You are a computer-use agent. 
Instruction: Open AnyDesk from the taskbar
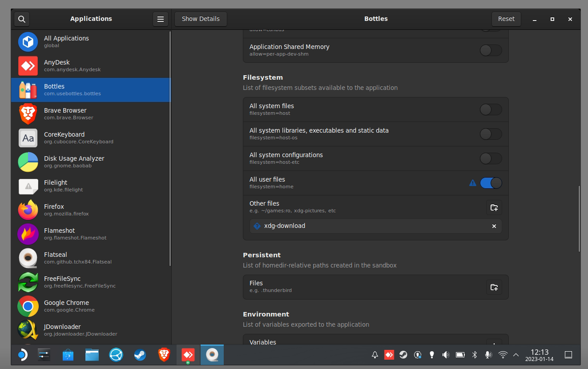coord(188,355)
